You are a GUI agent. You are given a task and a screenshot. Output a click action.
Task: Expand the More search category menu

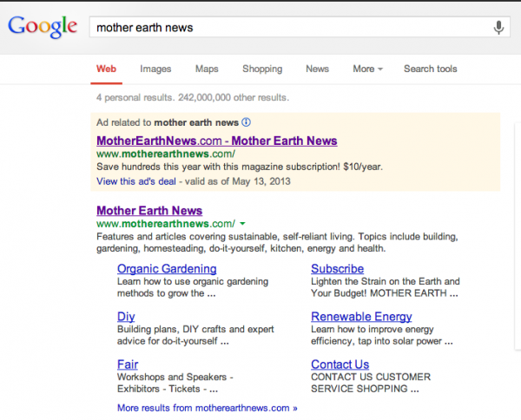[x=368, y=69]
